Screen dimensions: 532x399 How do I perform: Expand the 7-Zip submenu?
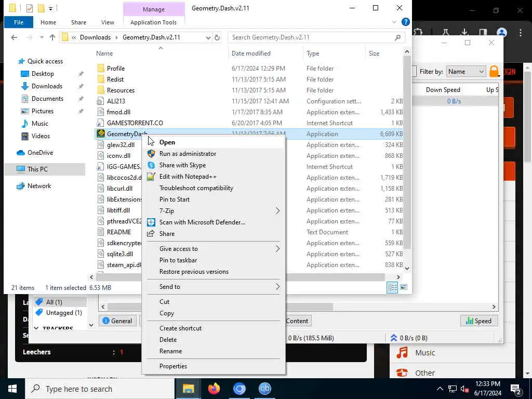[x=214, y=211]
